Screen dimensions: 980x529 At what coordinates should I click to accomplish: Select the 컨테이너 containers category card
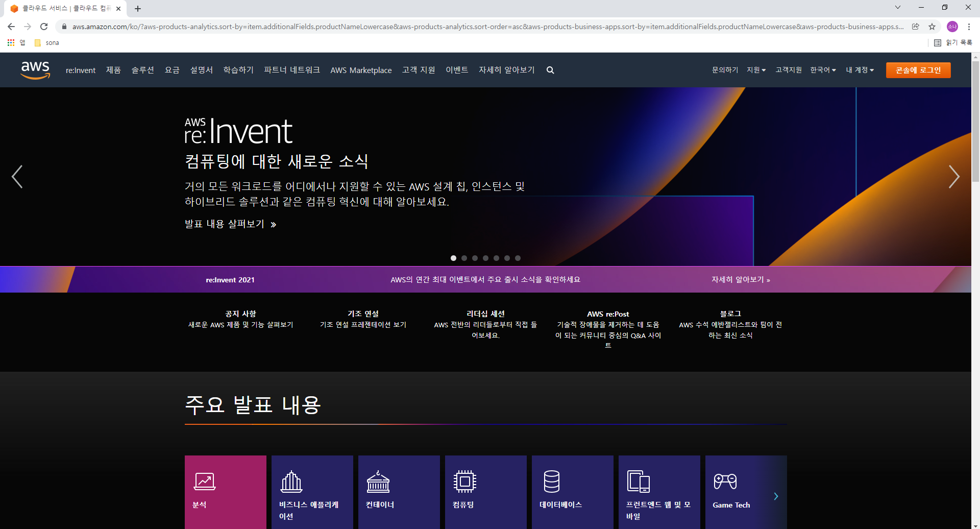pos(399,492)
